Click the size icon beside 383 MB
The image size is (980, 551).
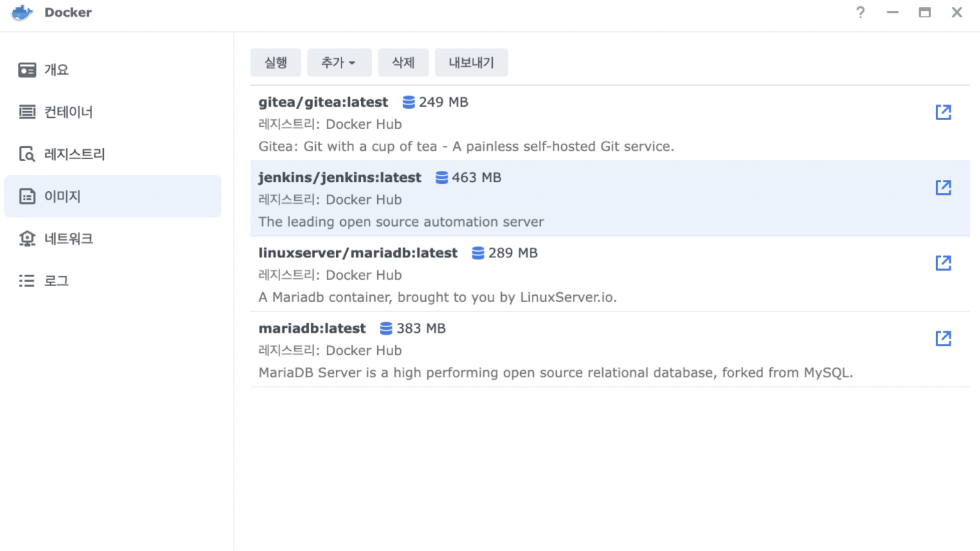pyautogui.click(x=386, y=329)
